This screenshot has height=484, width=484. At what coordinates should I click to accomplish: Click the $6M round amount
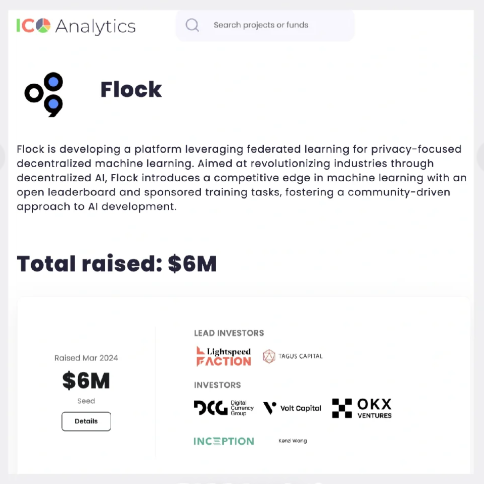click(x=86, y=380)
